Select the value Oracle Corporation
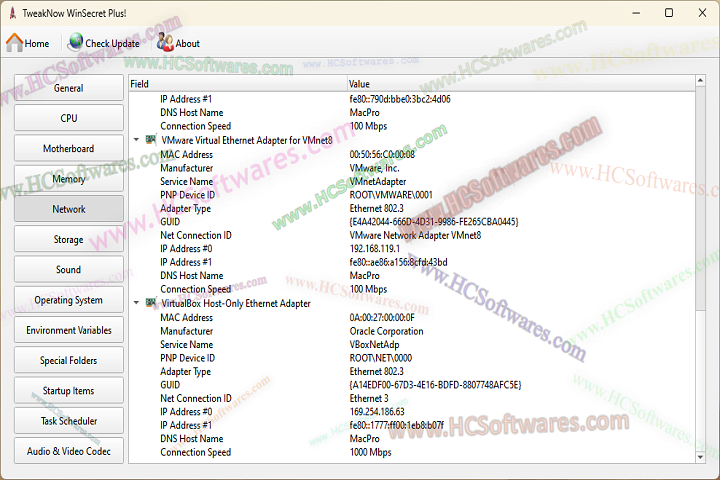This screenshot has height=480, width=720. click(x=386, y=331)
